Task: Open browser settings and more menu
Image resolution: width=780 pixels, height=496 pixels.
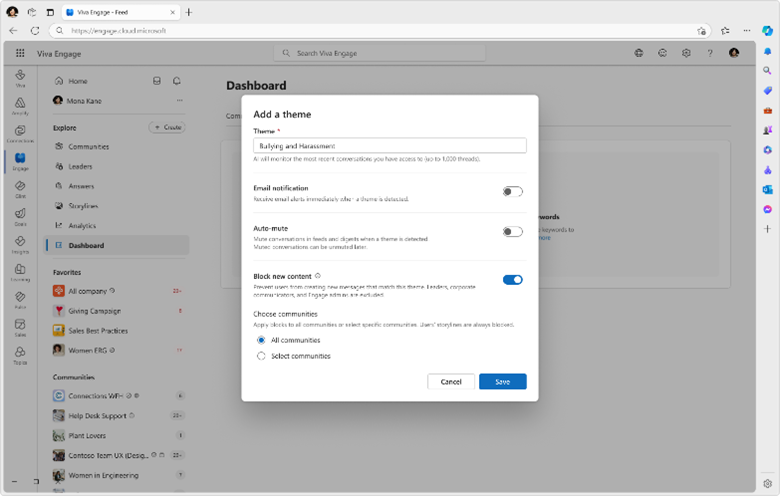Action: point(747,31)
